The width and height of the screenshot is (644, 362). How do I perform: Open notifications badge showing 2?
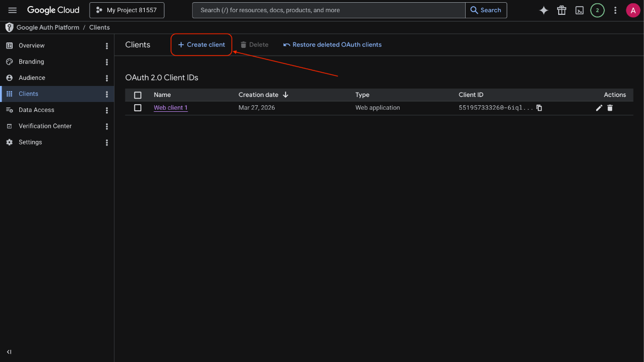597,10
